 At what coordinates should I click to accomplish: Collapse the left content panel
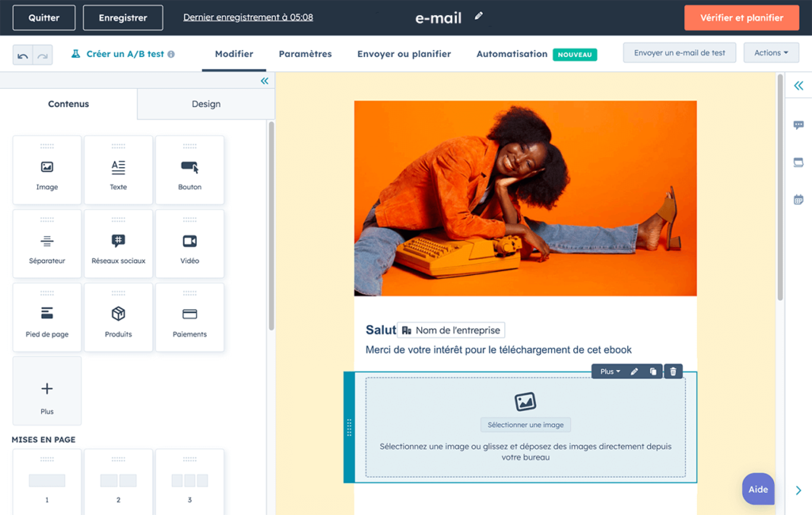pyautogui.click(x=264, y=80)
